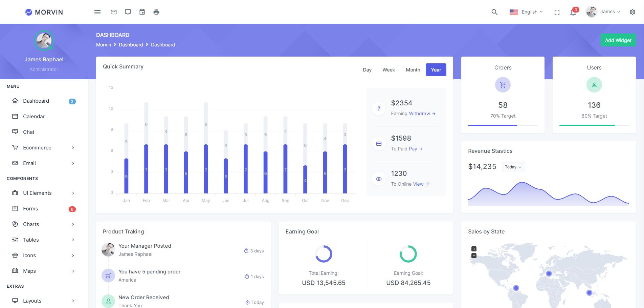Screen dimensions: 644x308
Task: Select the Day tab in Quick Summary
Action: 367,70
